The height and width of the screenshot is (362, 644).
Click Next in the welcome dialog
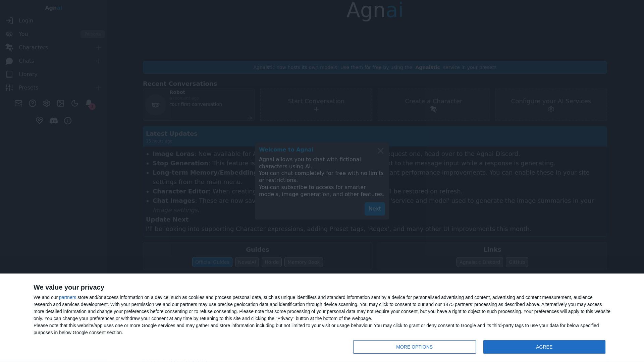point(374,209)
